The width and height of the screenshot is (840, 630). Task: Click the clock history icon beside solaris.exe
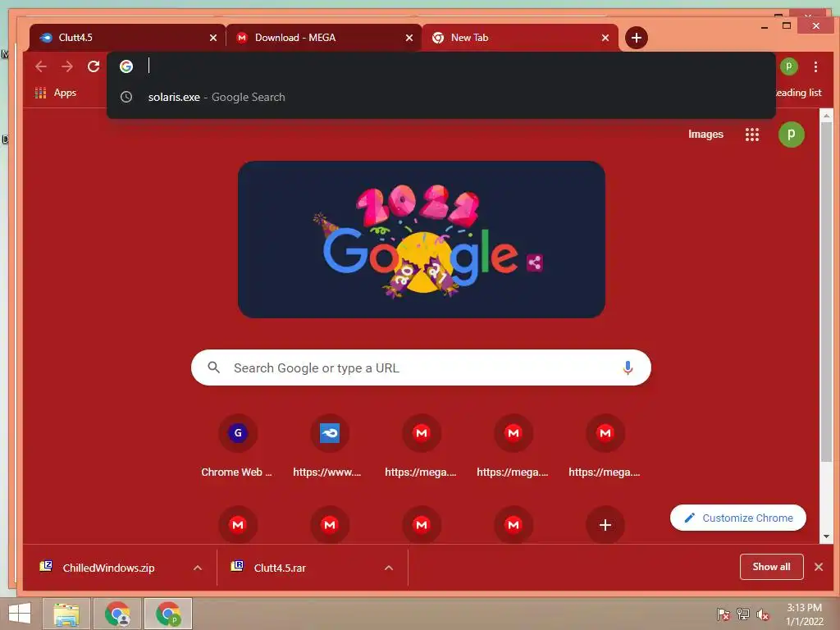point(126,97)
